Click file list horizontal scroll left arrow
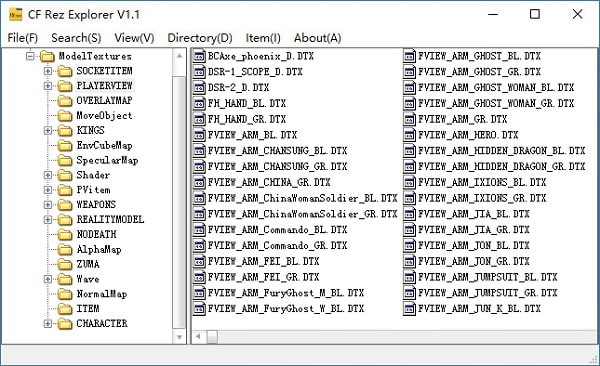 click(198, 337)
